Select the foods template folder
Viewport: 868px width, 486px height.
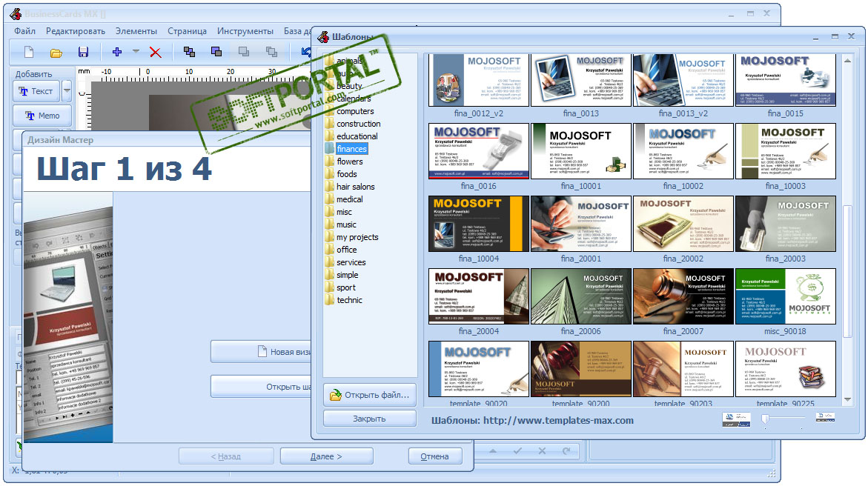347,174
